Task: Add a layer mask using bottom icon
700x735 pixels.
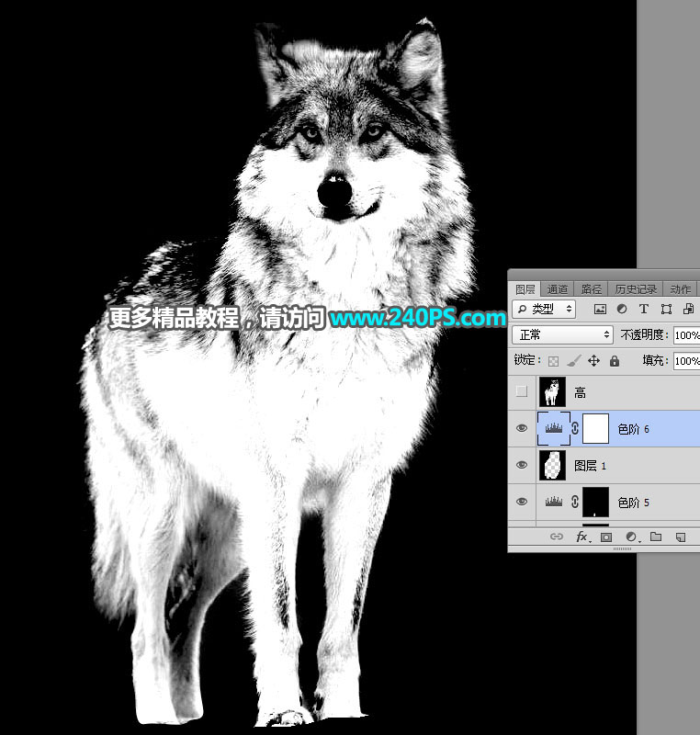Action: [x=606, y=537]
